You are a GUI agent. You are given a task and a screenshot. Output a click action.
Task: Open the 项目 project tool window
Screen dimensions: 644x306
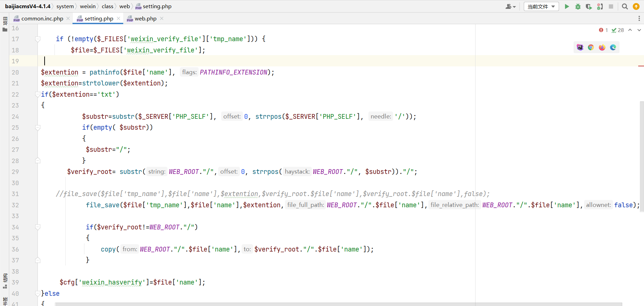5,24
